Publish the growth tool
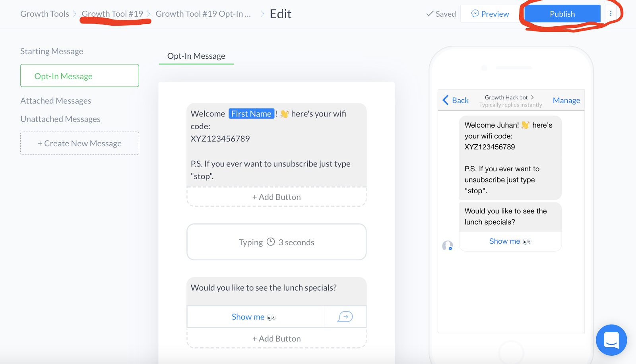 [562, 13]
